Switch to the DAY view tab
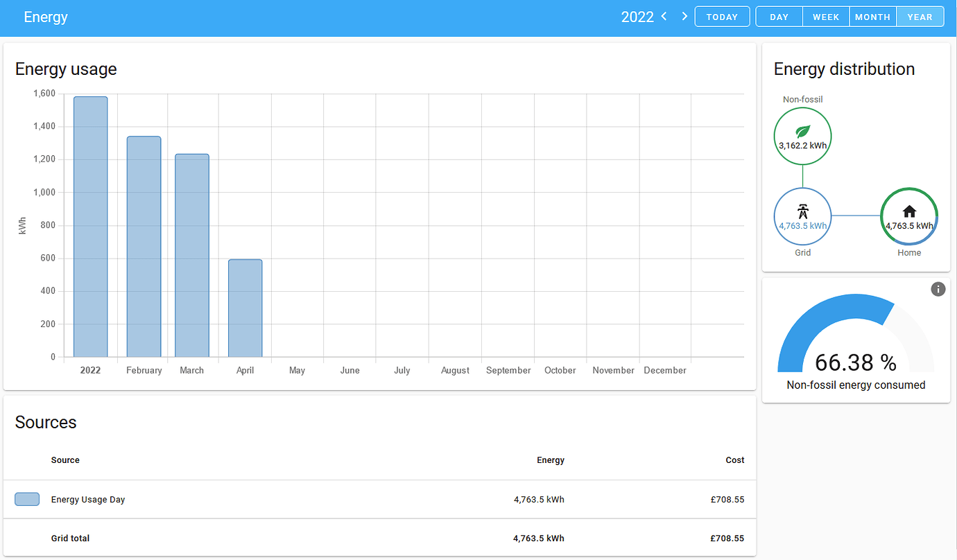This screenshot has height=560, width=957. (779, 17)
